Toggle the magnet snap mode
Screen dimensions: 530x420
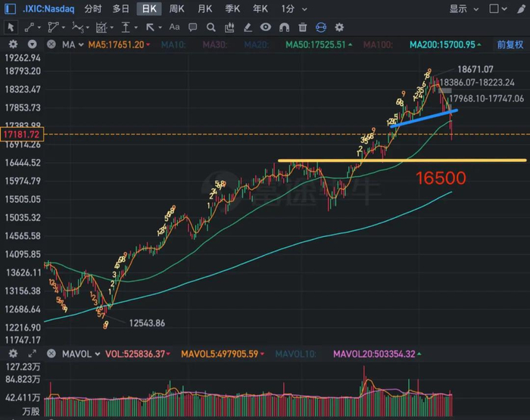(284, 27)
